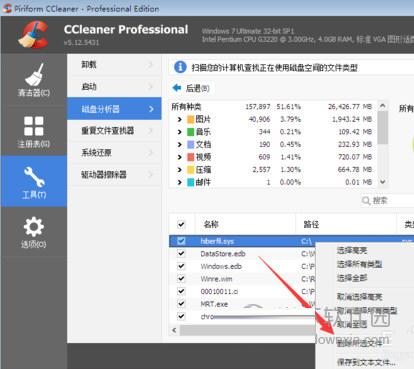Expand the 文档 category row
414x369 pixels.
click(179, 144)
